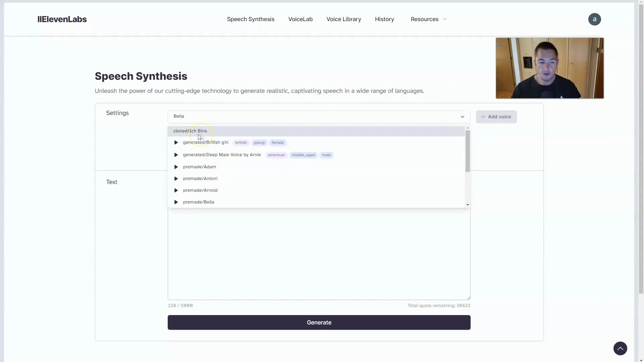This screenshot has width=644, height=362.
Task: Click the back-to-top arrow button
Action: (x=620, y=348)
